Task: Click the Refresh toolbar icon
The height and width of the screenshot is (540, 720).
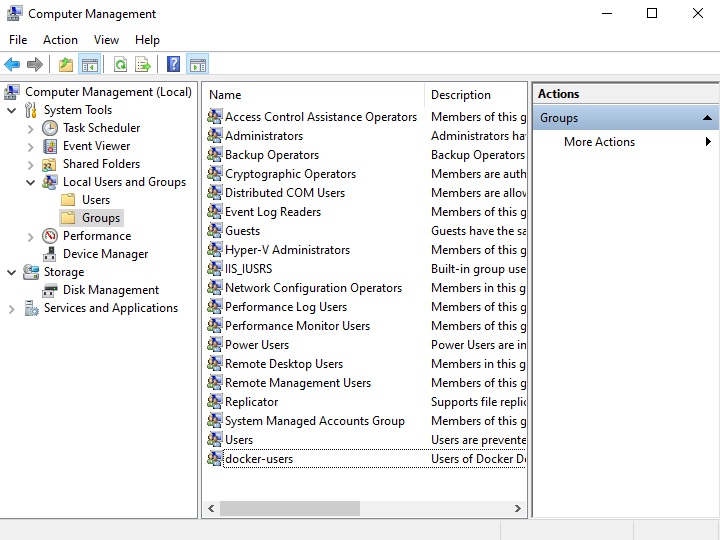Action: [120, 65]
